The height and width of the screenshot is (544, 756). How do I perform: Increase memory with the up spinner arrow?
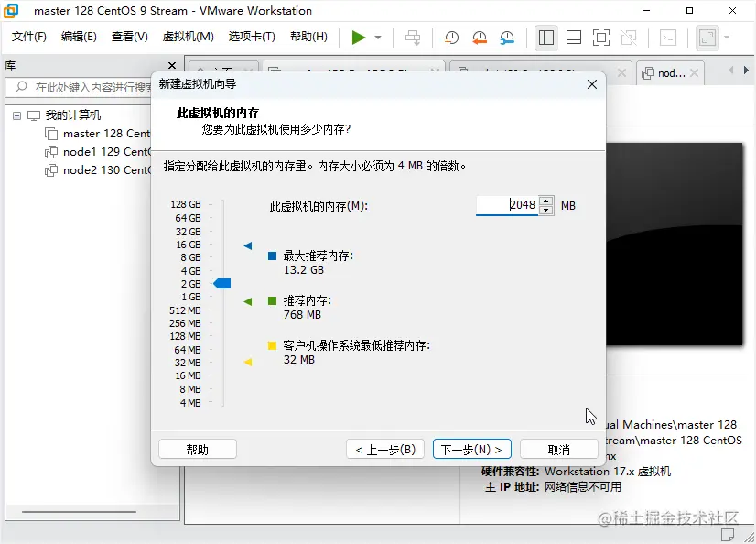545,201
